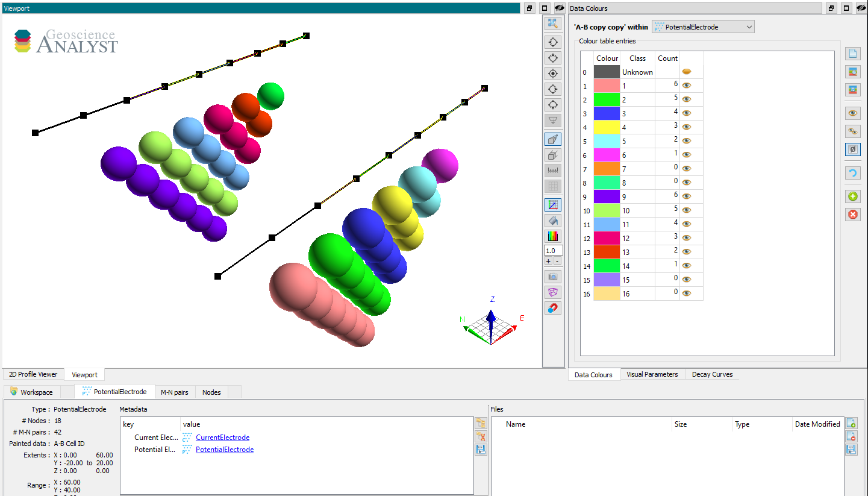
Task: Hide class 1 using its eye icon
Action: (686, 86)
